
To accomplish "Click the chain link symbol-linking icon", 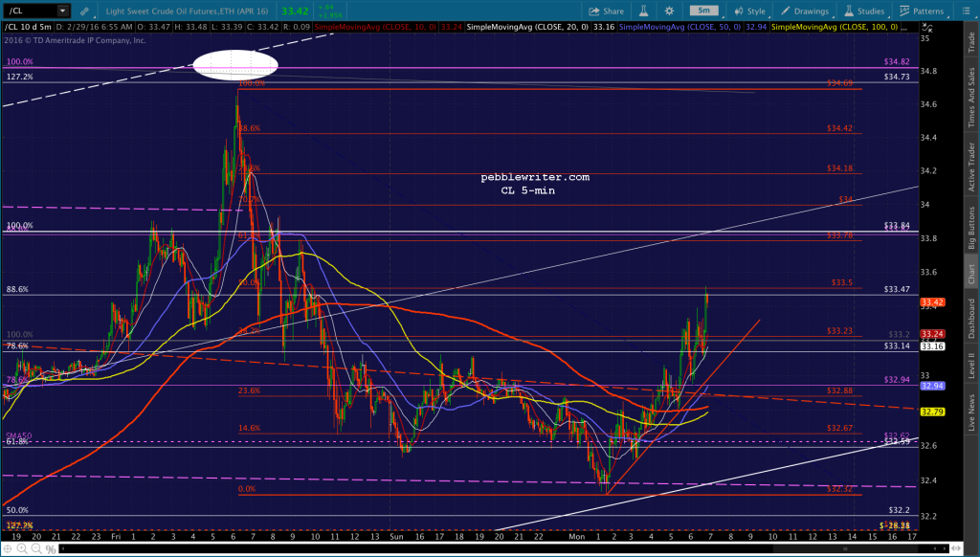I will pos(84,11).
